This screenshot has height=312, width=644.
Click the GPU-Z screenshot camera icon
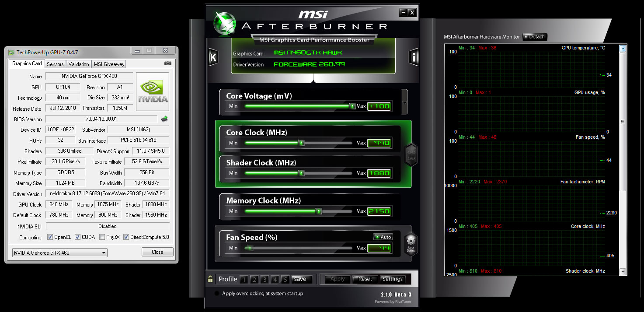tap(168, 63)
